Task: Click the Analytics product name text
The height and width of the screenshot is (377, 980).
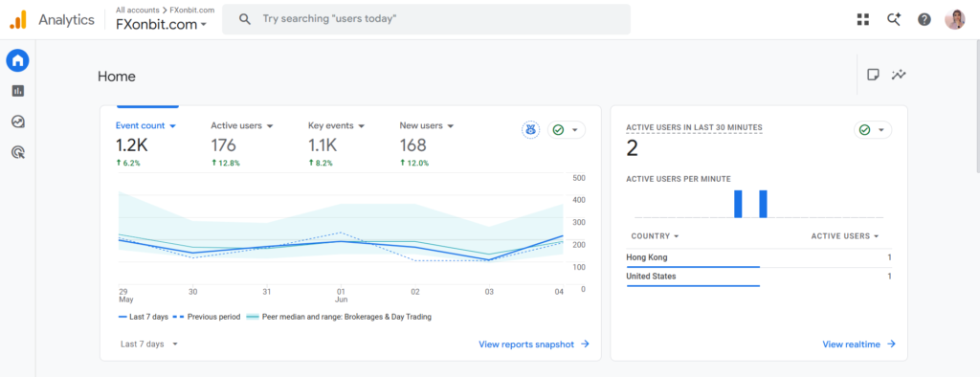Action: click(66, 19)
